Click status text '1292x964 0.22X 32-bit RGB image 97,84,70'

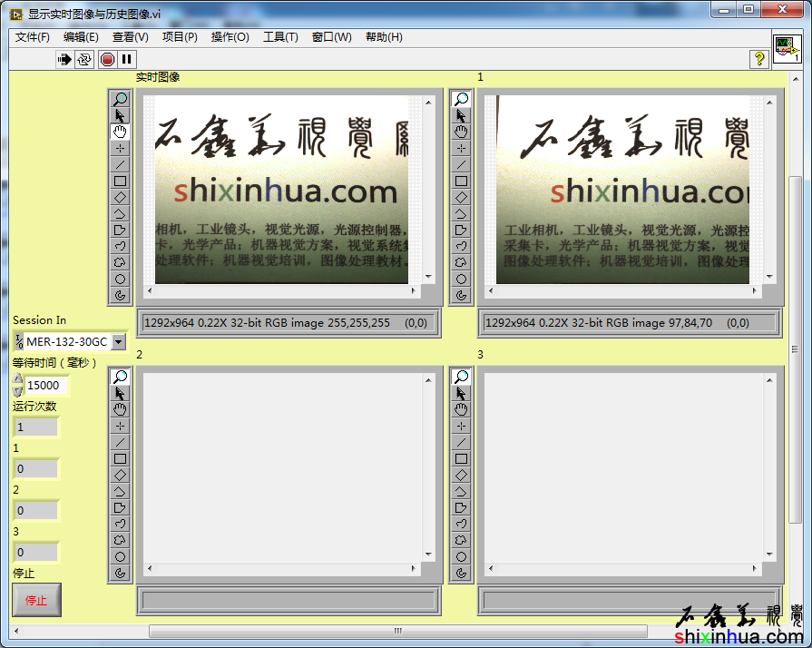[599, 323]
